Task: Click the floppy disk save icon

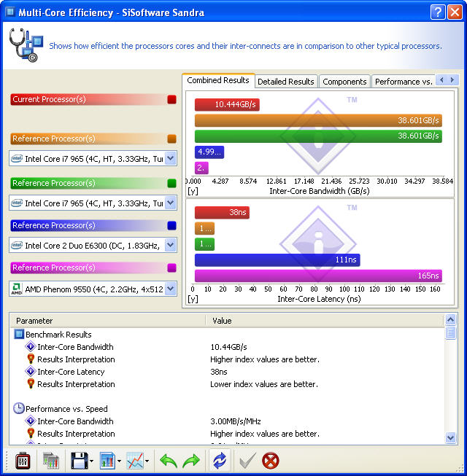Action: [x=79, y=461]
